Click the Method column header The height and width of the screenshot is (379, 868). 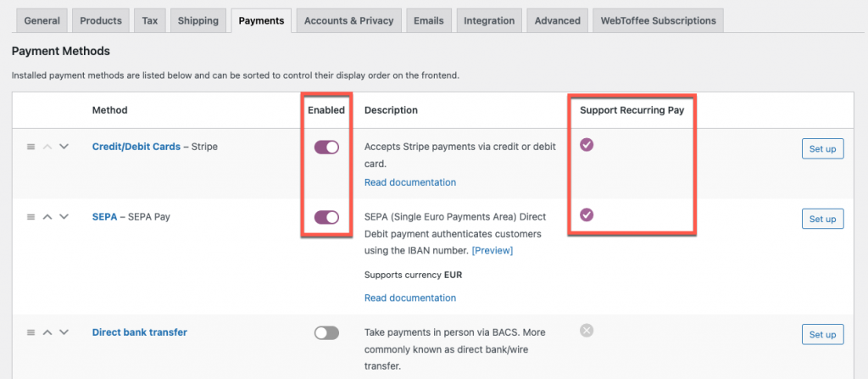109,110
